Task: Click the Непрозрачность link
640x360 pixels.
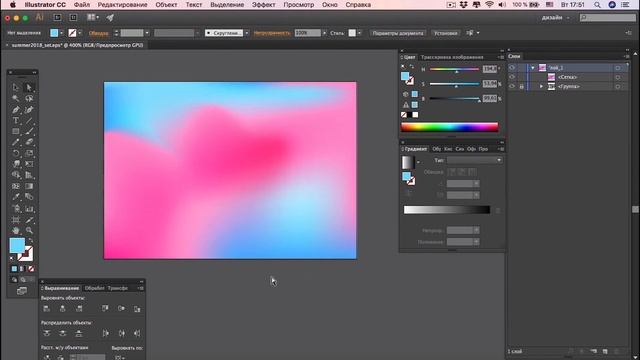Action: tap(272, 33)
